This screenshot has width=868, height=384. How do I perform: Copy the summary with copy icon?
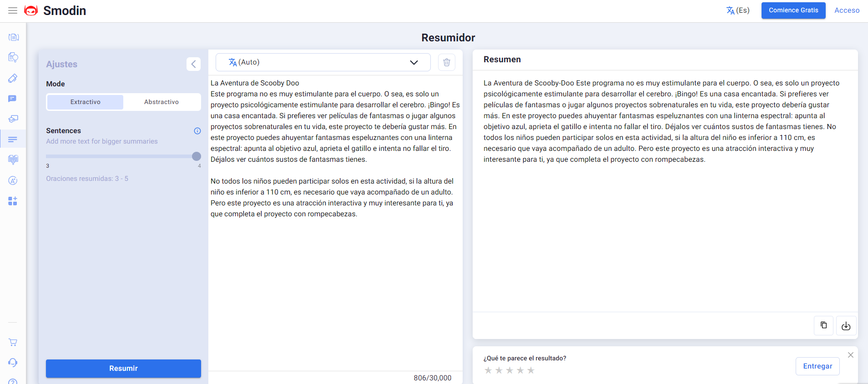(x=823, y=325)
